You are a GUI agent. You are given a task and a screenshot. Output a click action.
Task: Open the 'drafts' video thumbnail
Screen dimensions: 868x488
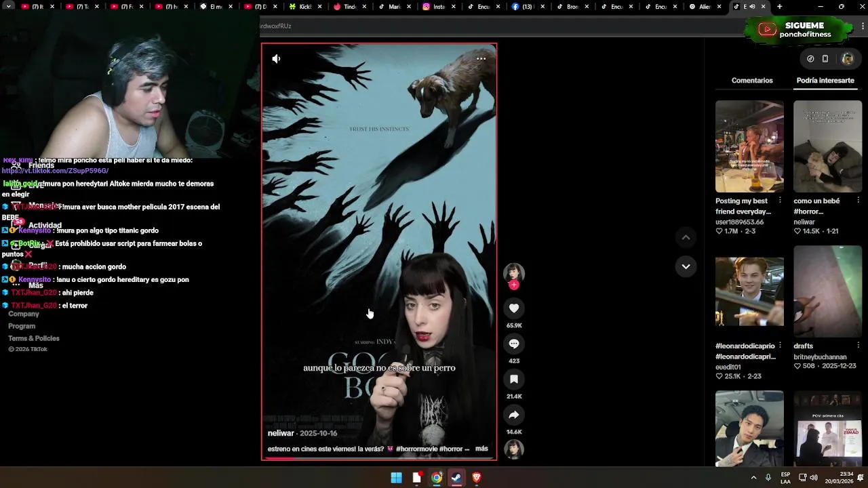click(828, 291)
